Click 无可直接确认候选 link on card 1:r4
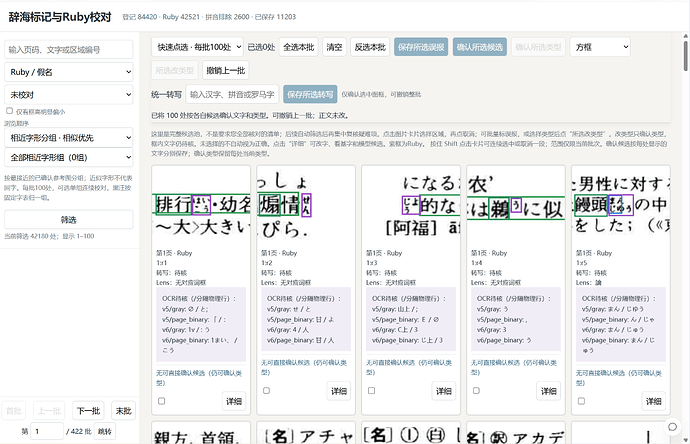Screen dimensions: 690x444 (x=514, y=367)
